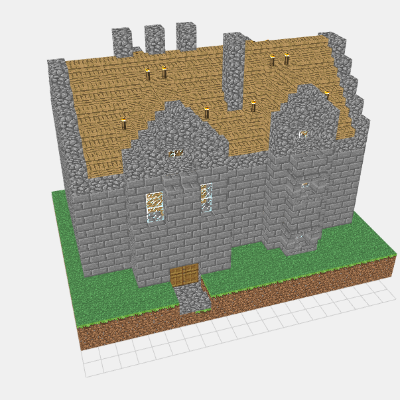Click the torch at far left of roof
This screenshot has height=400, width=400.
click(x=124, y=124)
